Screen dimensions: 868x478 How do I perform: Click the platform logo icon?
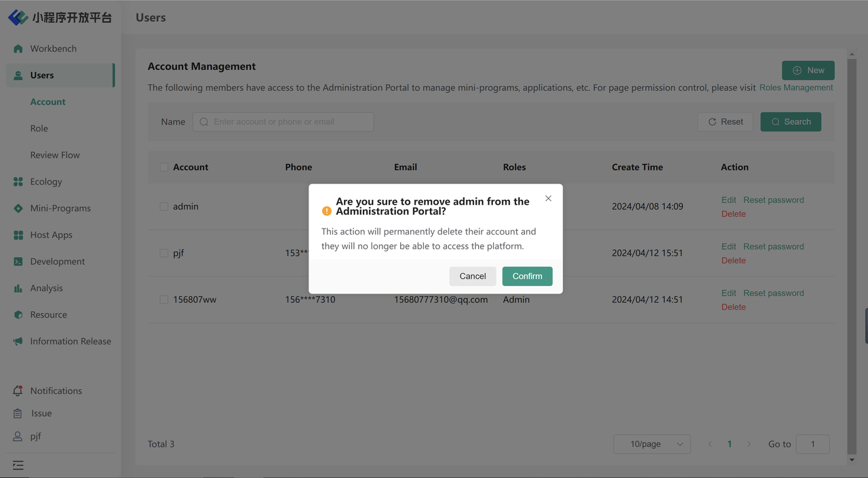click(x=18, y=17)
